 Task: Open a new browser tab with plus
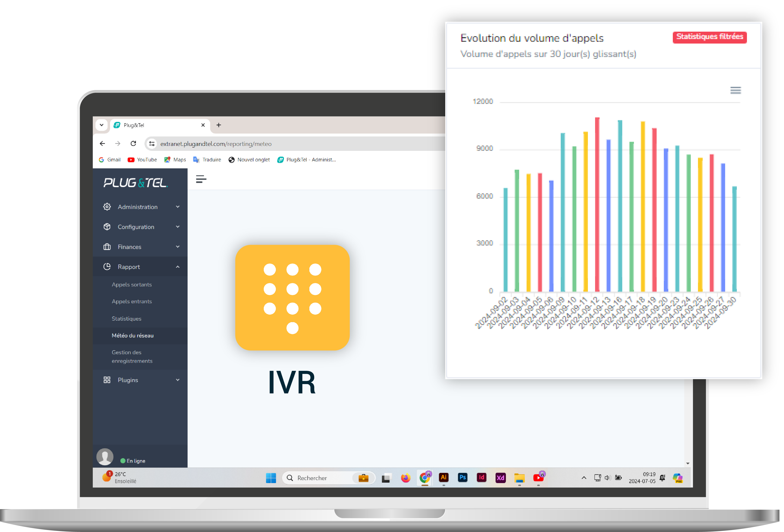coord(219,125)
